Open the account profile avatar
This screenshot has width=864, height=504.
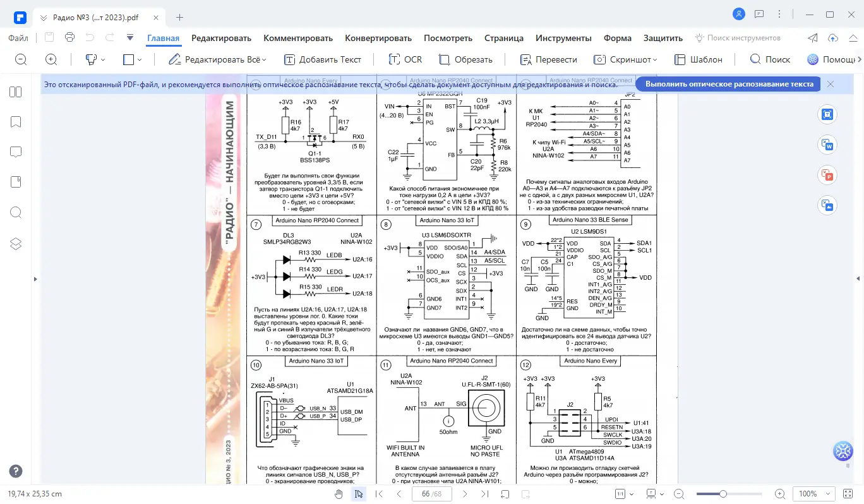(739, 14)
